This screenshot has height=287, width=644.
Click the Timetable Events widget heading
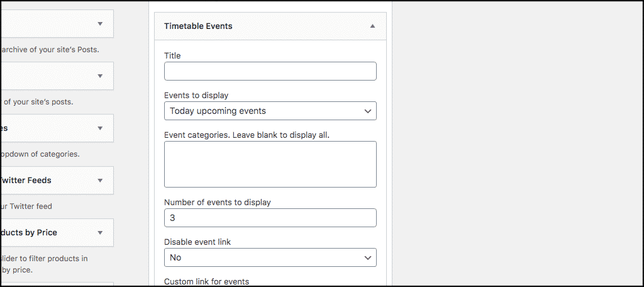pos(198,26)
